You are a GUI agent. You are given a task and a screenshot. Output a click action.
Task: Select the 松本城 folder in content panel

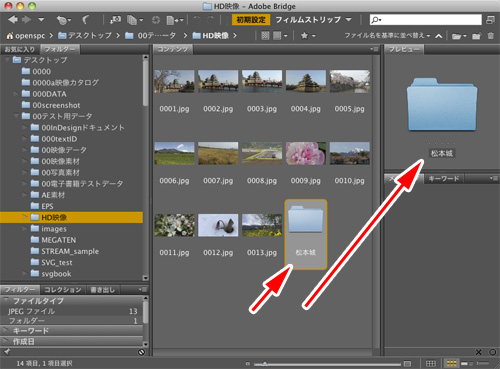[x=306, y=234]
